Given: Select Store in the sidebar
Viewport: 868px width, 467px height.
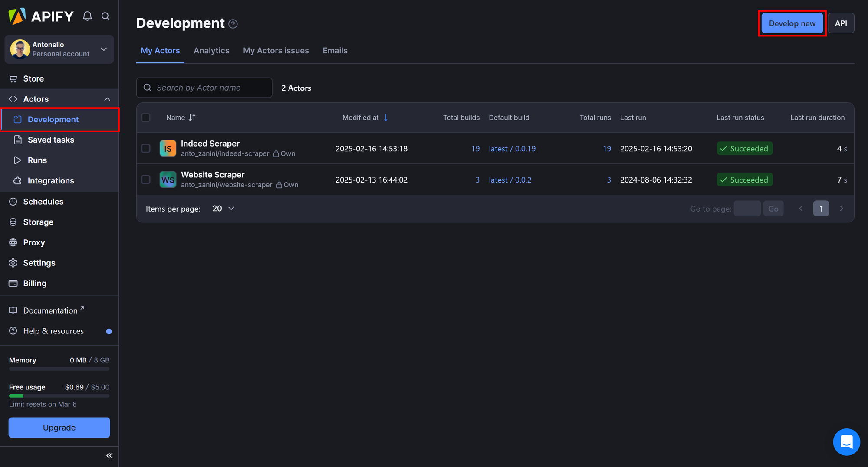Looking at the screenshot, I should point(33,78).
